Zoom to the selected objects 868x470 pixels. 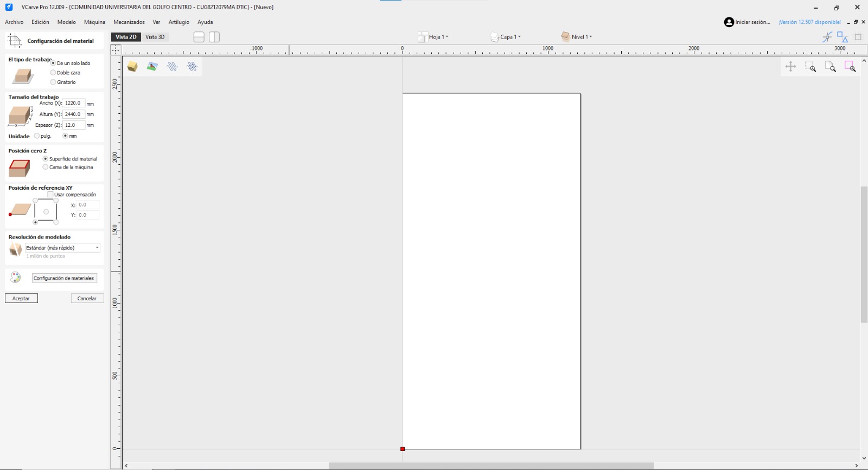click(850, 67)
